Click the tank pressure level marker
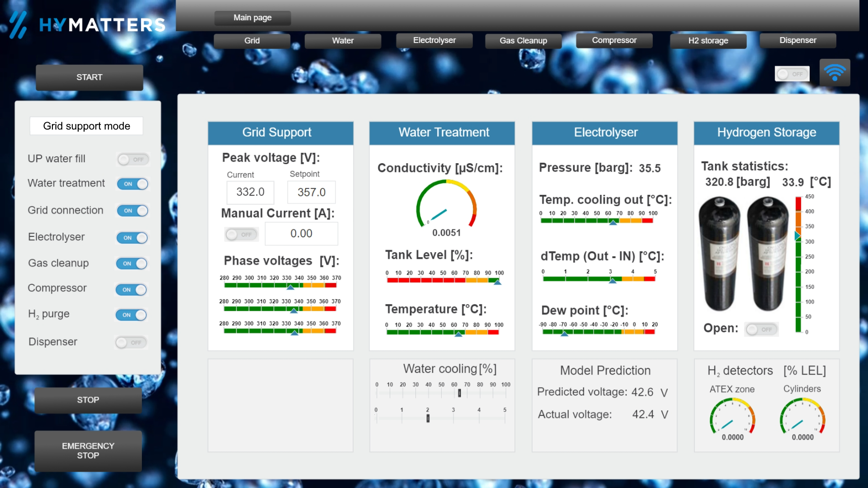Viewport: 868px width, 488px height. coord(797,236)
